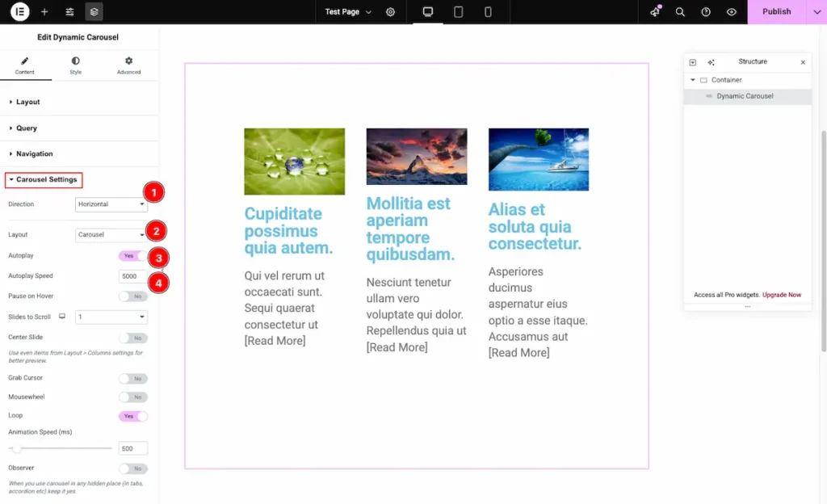Expand the Query section
827x504 pixels.
tap(27, 128)
